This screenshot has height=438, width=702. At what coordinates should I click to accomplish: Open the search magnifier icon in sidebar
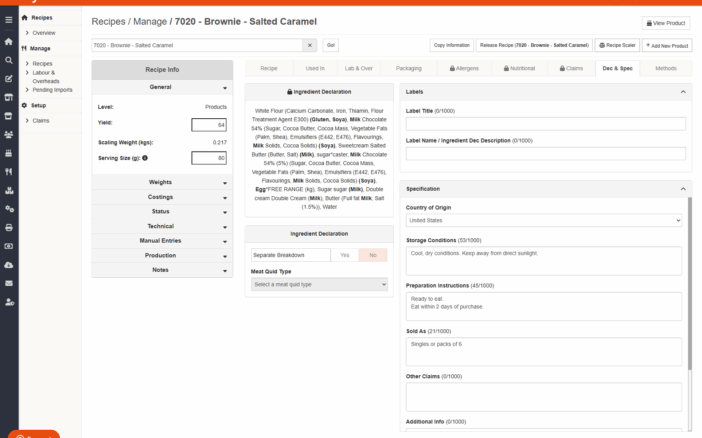(9, 60)
